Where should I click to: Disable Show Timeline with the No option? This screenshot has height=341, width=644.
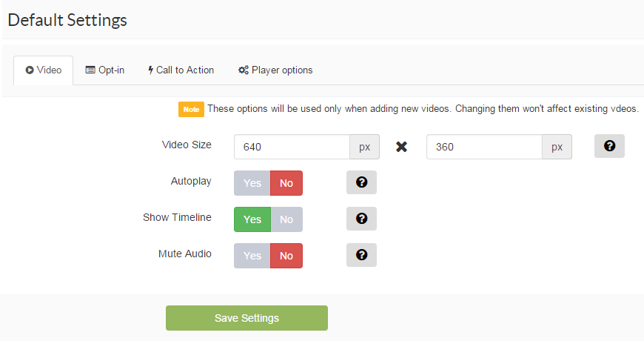[x=286, y=219]
